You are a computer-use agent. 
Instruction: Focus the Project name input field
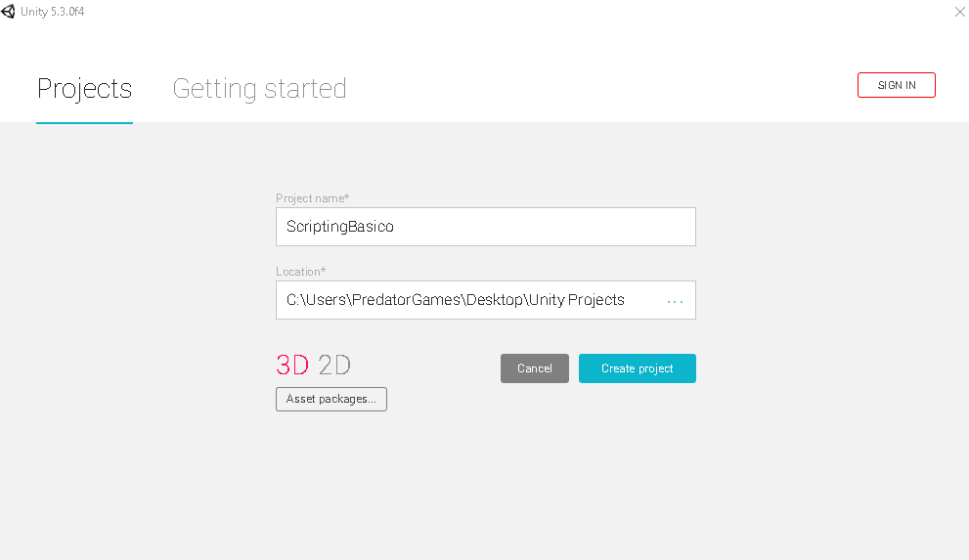[486, 227]
